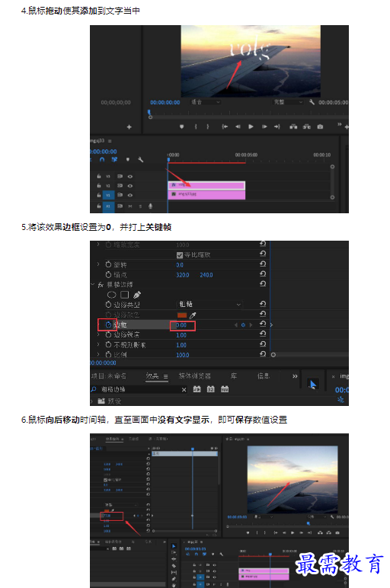Expand the 预设 presets folder
The height and width of the screenshot is (588, 390).
pyautogui.click(x=92, y=401)
